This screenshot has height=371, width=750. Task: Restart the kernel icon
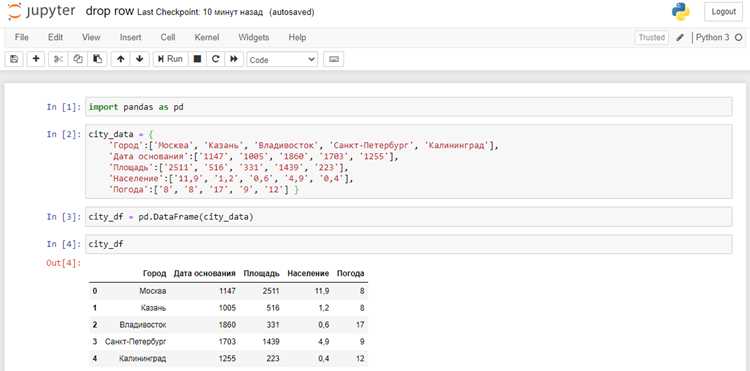[x=216, y=59]
